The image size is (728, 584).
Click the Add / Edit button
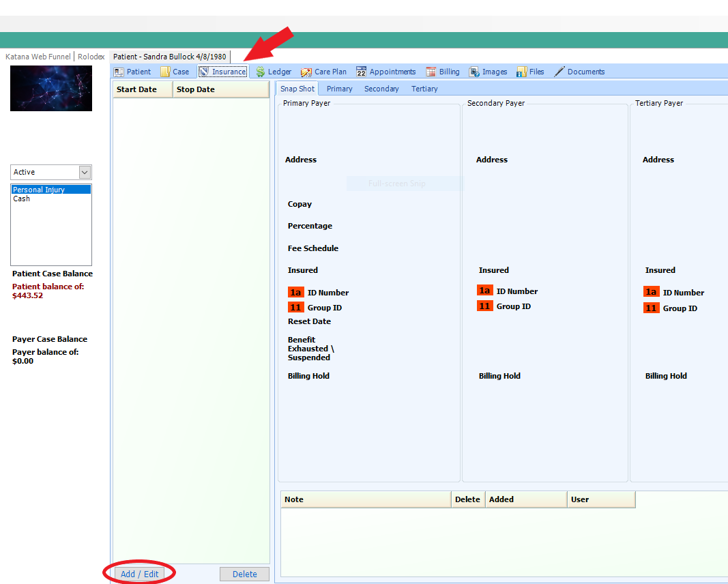(x=139, y=574)
